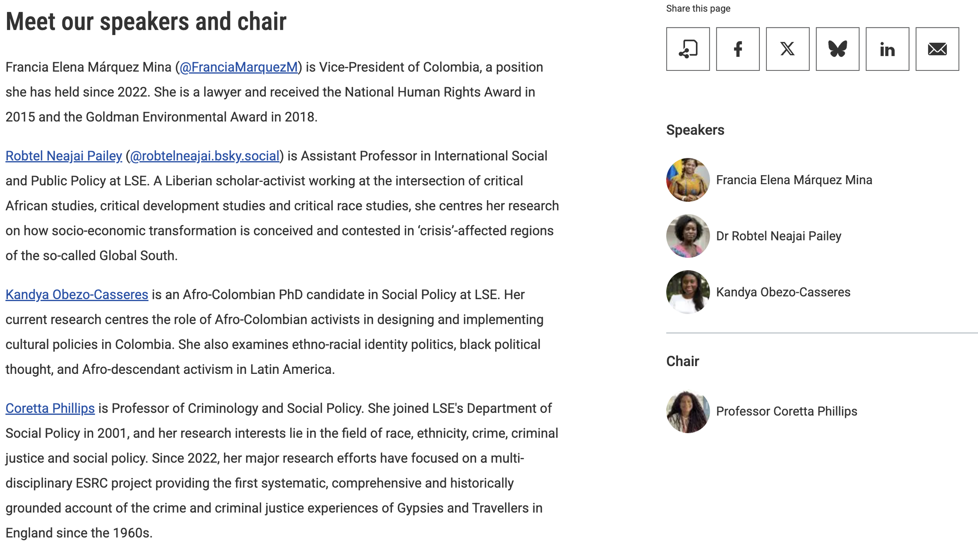Share this page via email icon
978x560 pixels.
click(937, 49)
